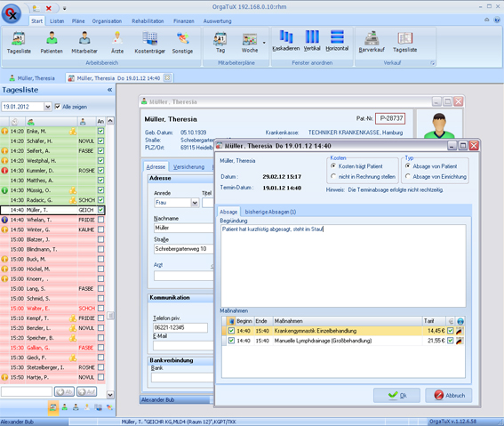This screenshot has height=426, width=504.
Task: Expand the Anrede dropdown showing Frau
Action: point(195,203)
